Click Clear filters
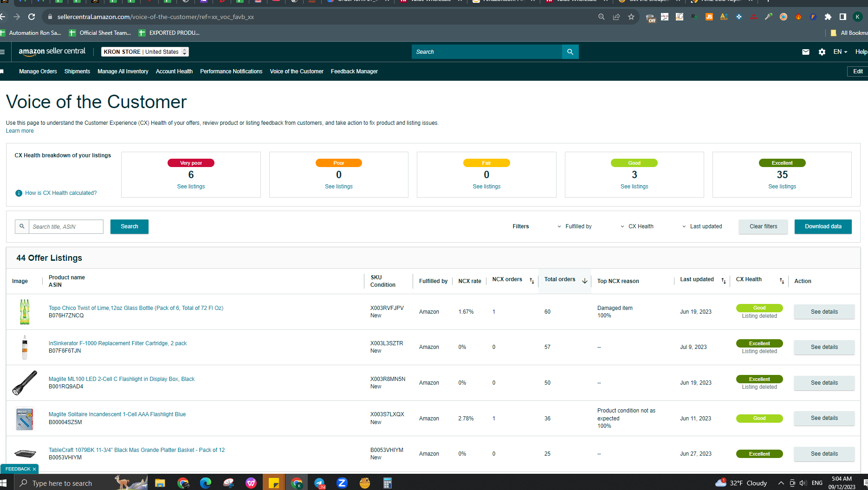The width and height of the screenshot is (868, 490). 763,226
